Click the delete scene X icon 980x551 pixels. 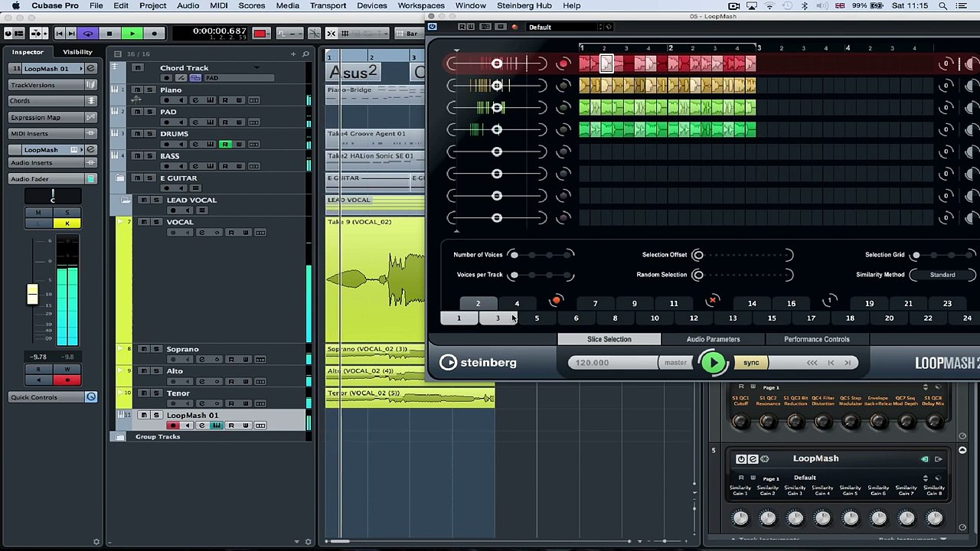713,301
